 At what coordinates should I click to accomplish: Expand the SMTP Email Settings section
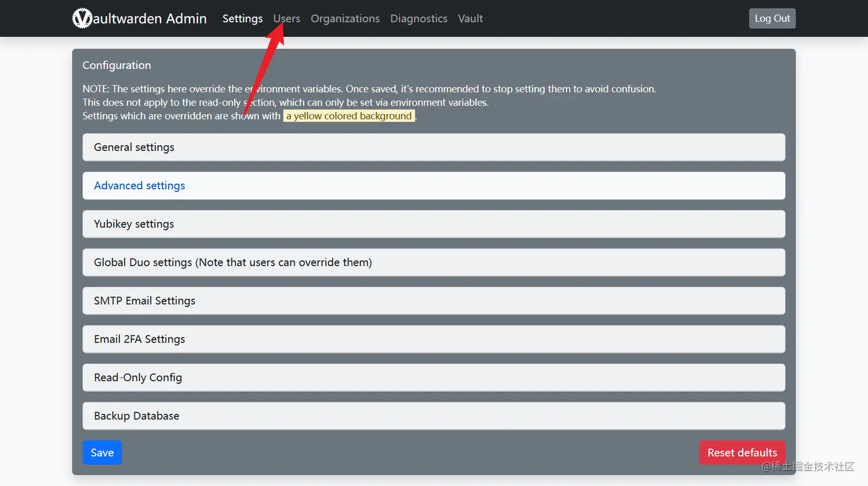coord(434,301)
